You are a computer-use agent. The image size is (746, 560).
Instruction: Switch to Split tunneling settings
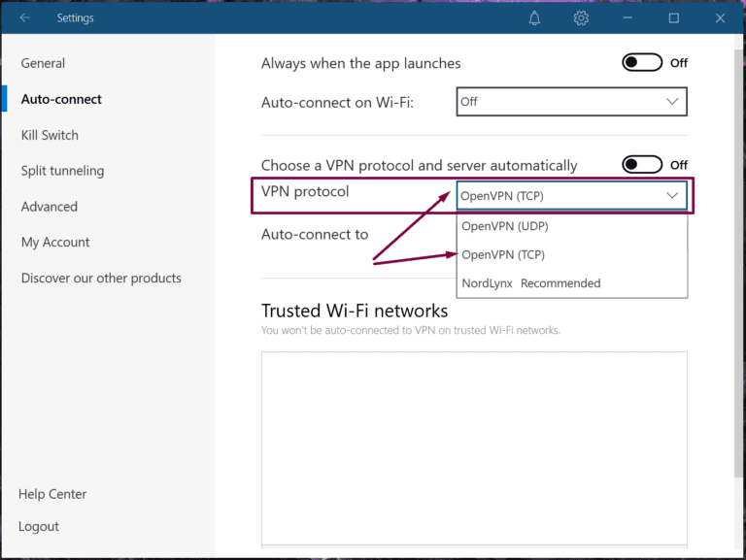click(62, 171)
